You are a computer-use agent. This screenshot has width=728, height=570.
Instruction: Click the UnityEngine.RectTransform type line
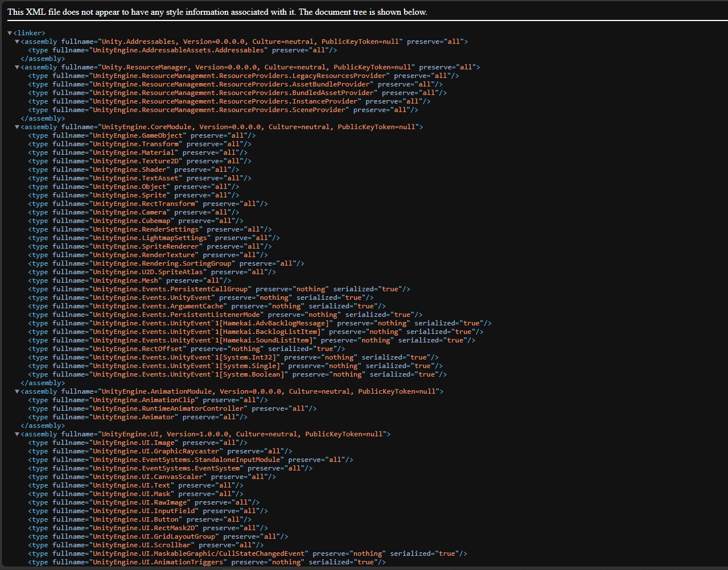(x=149, y=204)
